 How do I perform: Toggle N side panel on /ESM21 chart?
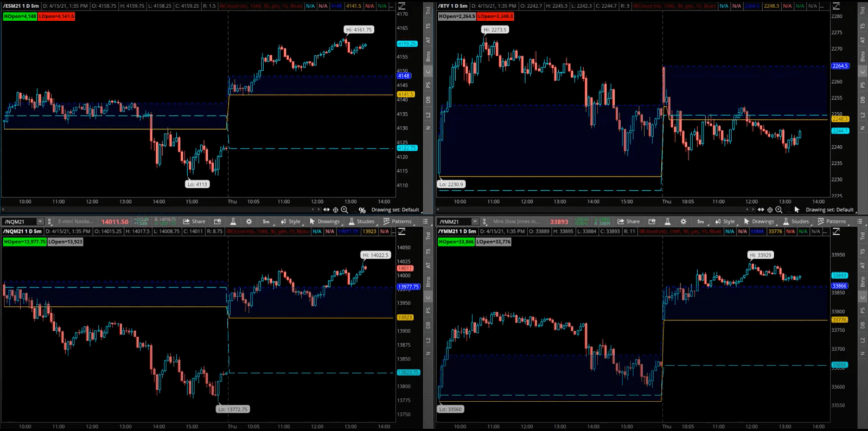point(428,128)
